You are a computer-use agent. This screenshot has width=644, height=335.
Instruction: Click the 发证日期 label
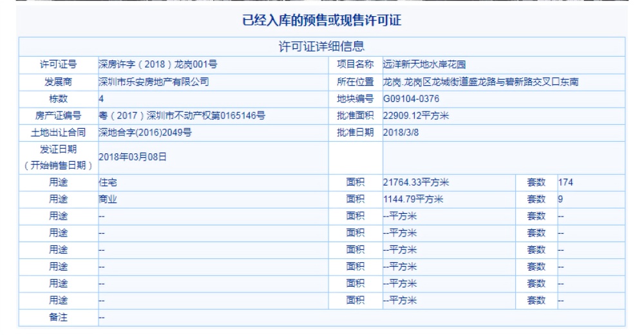pos(58,149)
